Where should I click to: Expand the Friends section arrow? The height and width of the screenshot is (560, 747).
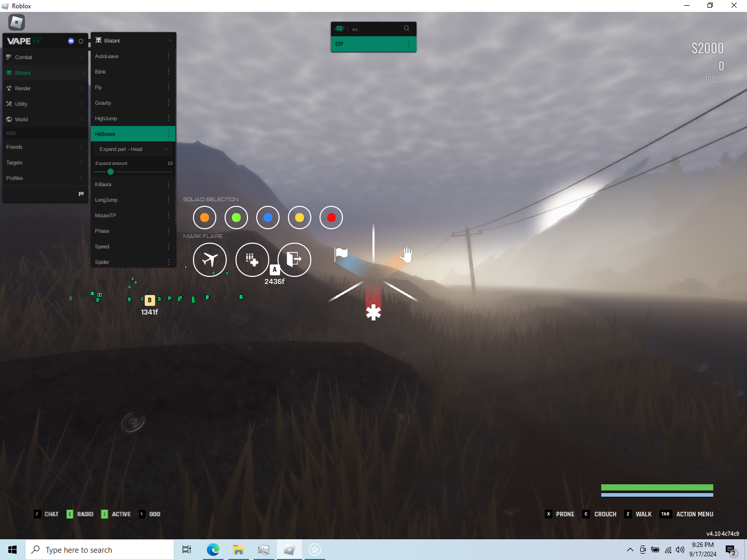click(81, 147)
